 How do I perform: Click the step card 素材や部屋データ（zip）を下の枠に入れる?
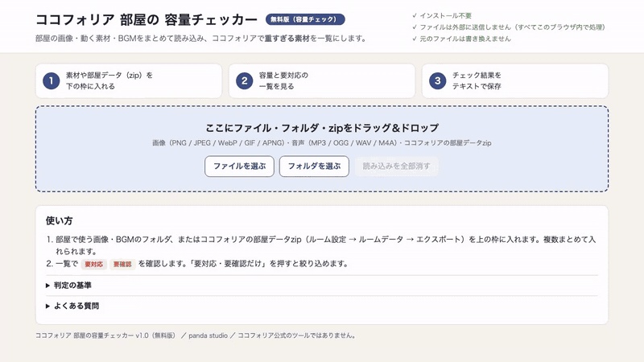[x=129, y=81]
